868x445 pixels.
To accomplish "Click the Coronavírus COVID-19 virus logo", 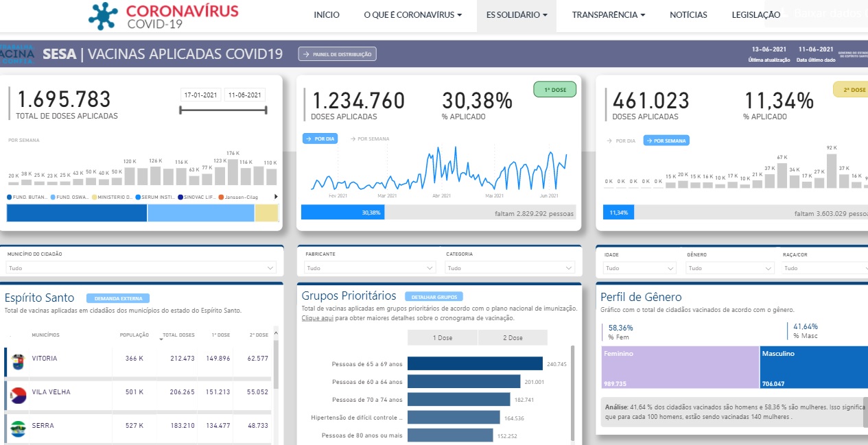I will tap(104, 15).
